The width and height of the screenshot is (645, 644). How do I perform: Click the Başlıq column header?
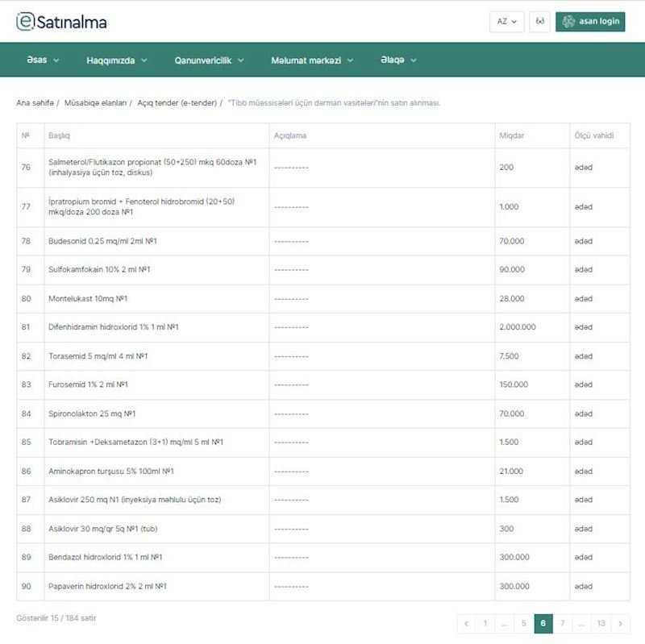[59, 135]
